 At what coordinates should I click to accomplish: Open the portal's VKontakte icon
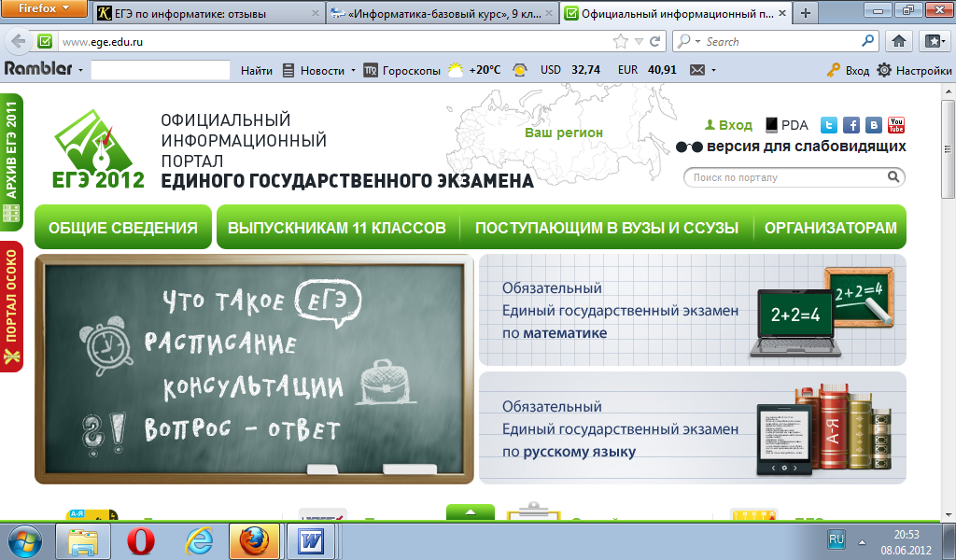pos(874,125)
